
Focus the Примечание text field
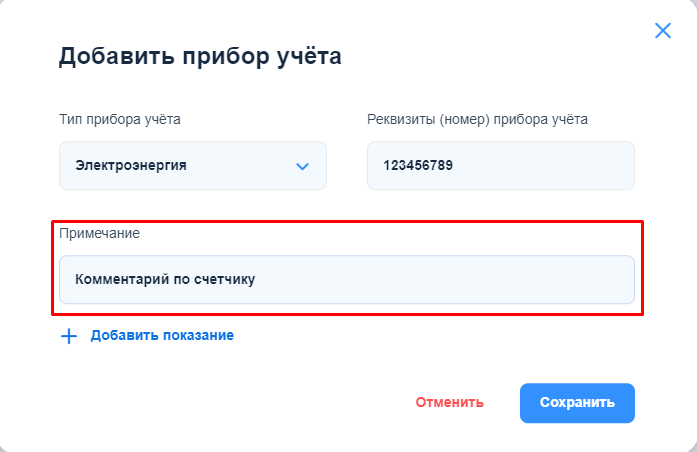click(x=346, y=280)
